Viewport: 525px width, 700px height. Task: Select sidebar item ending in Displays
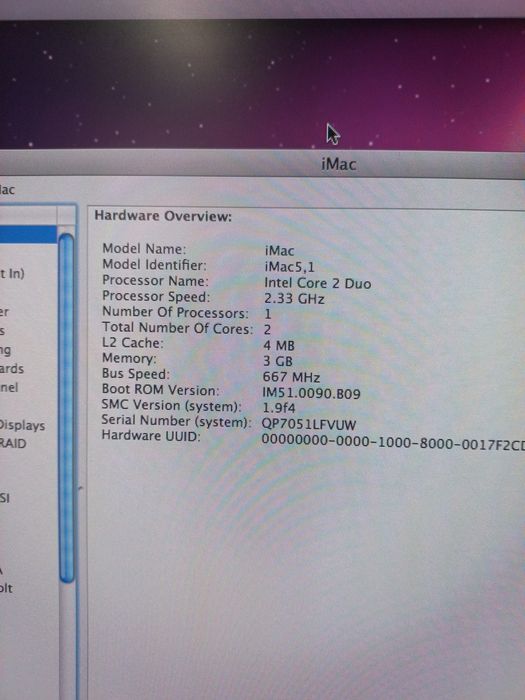click(22, 425)
